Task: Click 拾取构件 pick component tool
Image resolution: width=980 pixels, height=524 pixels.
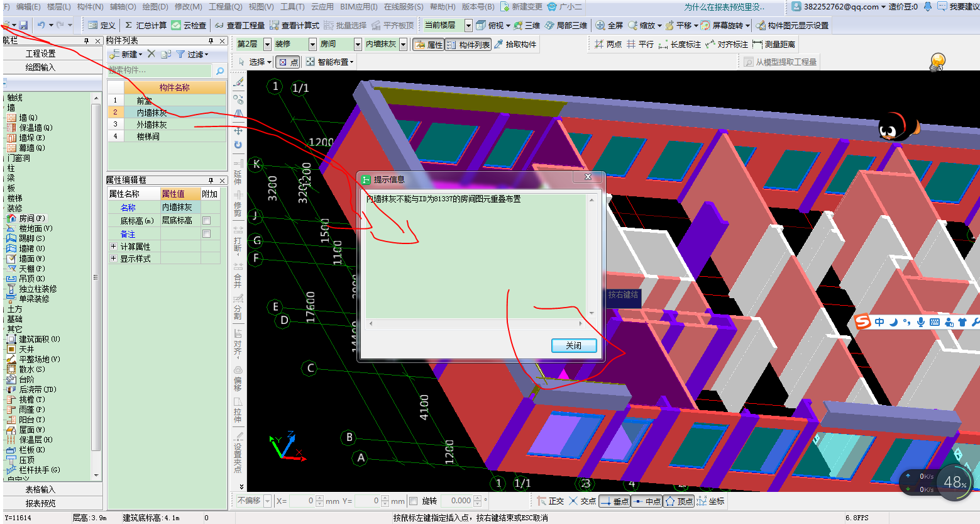Action: click(x=515, y=44)
